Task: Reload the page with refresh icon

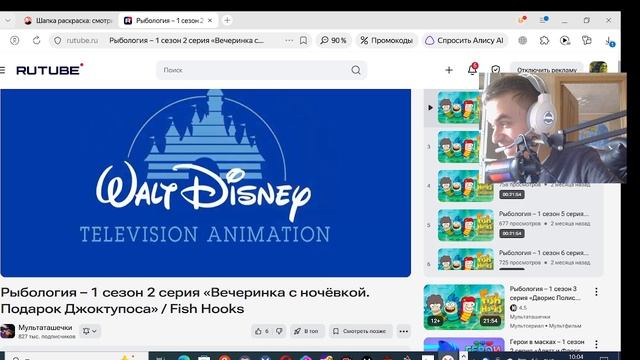Action: [x=36, y=40]
